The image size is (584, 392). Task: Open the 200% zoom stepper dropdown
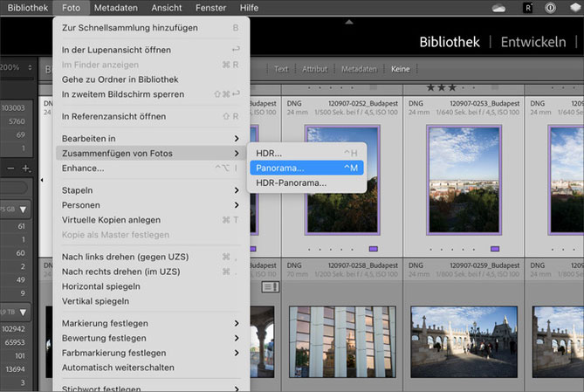click(x=30, y=67)
